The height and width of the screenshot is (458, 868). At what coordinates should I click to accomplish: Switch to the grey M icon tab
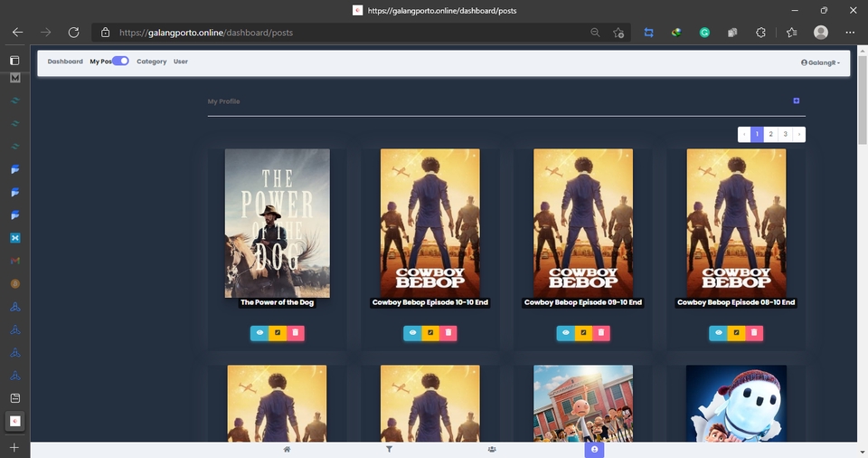(15, 78)
